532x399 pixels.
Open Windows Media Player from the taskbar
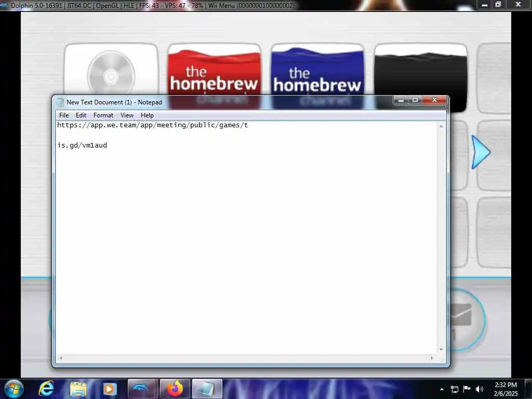[110, 389]
